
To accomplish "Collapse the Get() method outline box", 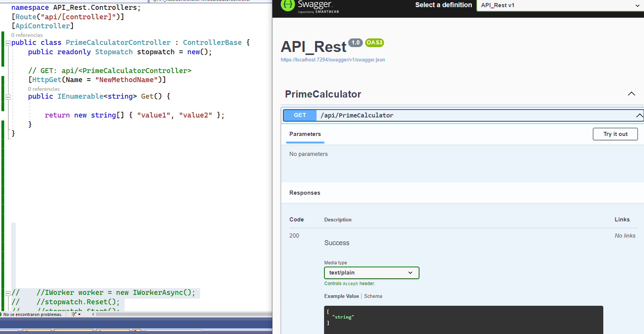I will point(8,97).
